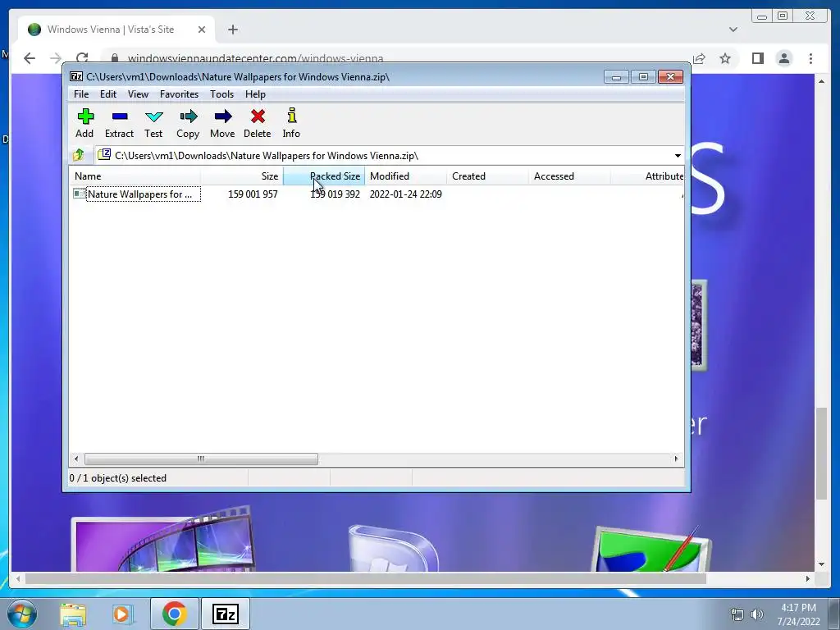Image resolution: width=840 pixels, height=630 pixels.
Task: Click the 7-Zip horizontal scrollbar thumb
Action: point(201,459)
